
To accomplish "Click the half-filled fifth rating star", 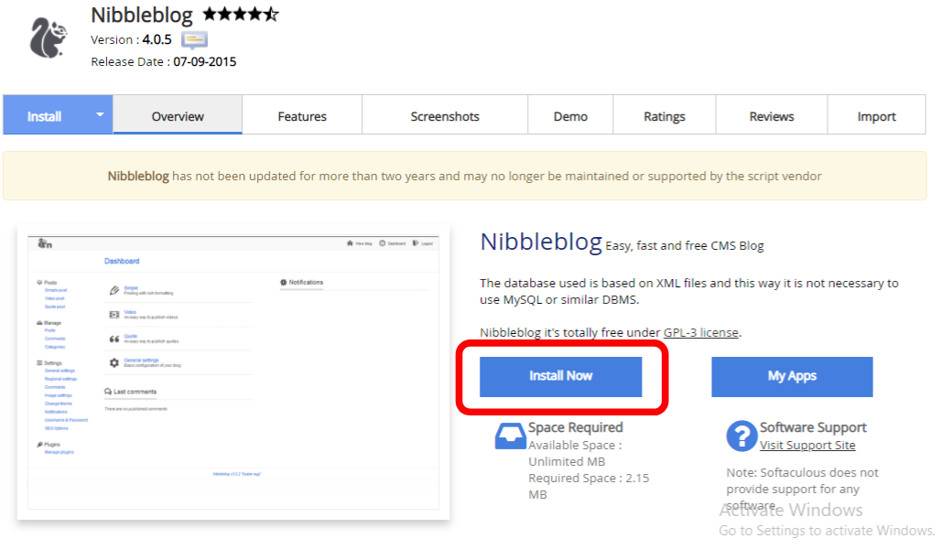I will point(270,14).
